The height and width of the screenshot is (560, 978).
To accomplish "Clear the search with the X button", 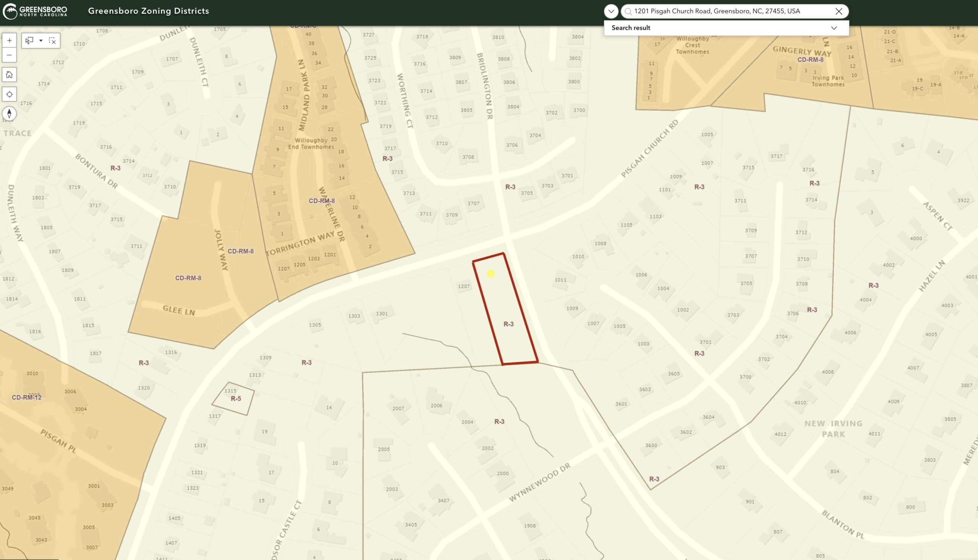I will click(839, 11).
